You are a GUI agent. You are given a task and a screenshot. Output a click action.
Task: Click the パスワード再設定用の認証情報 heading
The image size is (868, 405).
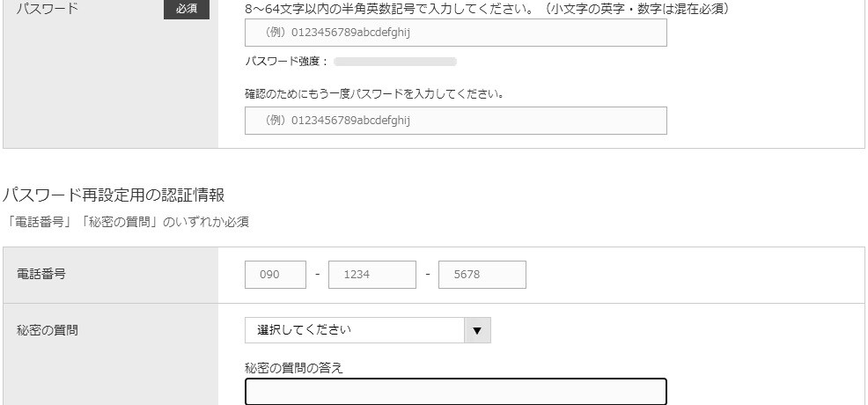(x=114, y=195)
